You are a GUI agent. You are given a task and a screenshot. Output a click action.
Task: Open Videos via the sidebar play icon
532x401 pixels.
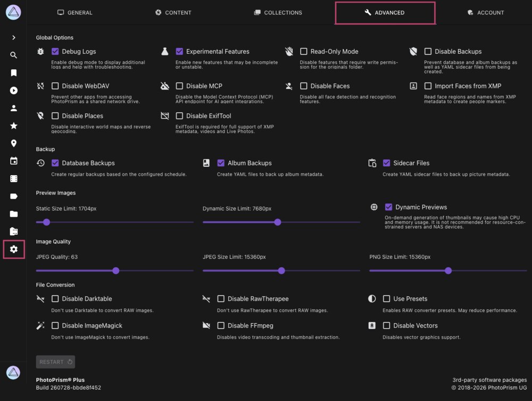[14, 91]
